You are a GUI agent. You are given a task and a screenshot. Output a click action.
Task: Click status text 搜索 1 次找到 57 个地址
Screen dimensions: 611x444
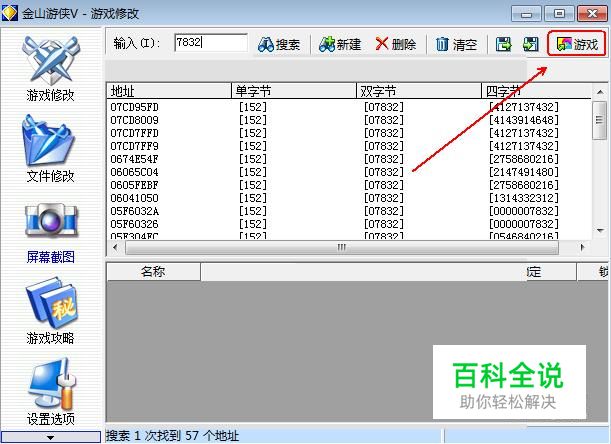tap(173, 435)
